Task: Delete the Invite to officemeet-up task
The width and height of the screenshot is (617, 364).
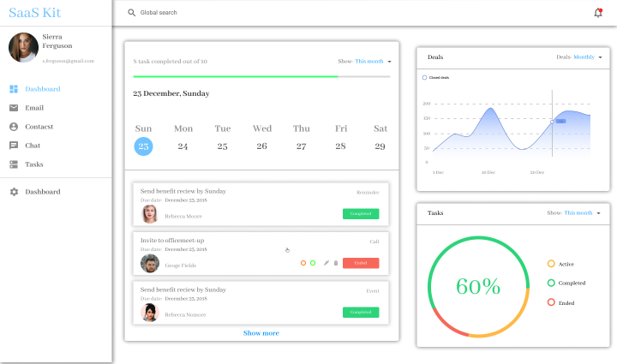Action: click(x=336, y=263)
